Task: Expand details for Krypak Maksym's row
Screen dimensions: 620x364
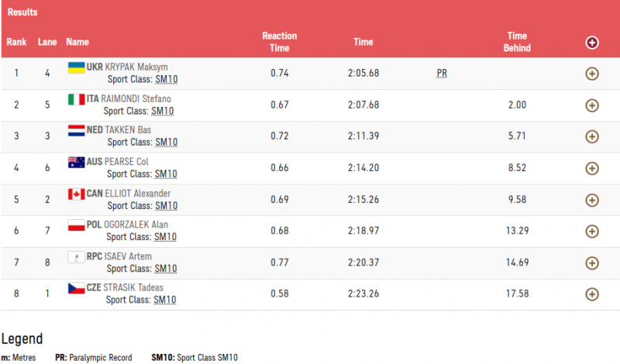Action: (592, 74)
